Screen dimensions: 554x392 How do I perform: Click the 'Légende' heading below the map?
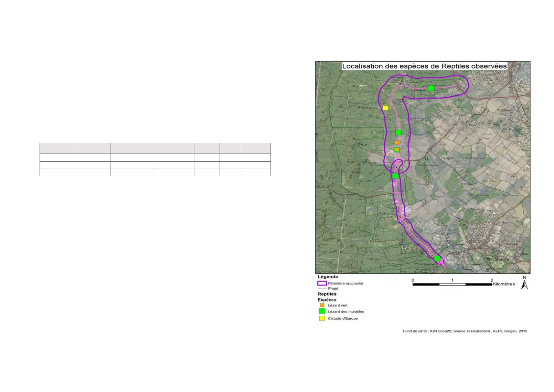pyautogui.click(x=328, y=277)
